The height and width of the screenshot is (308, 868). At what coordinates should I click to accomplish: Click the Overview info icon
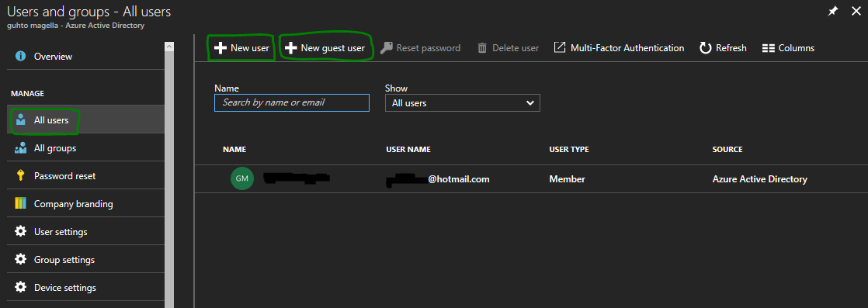[x=20, y=57]
